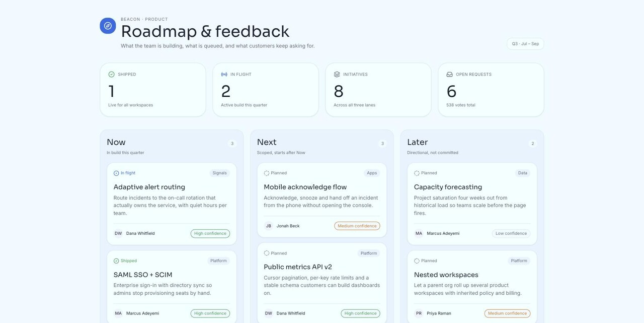The height and width of the screenshot is (323, 644).
Task: Click the Planned status icon on Mobile acknowledge flow
Action: pos(267,173)
